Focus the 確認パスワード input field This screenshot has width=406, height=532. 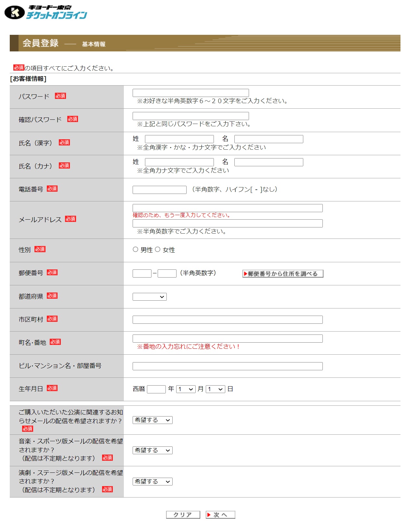coord(191,116)
